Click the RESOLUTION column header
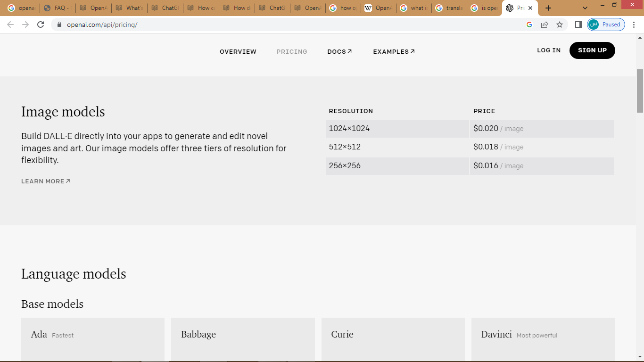Viewport: 644px width, 362px height. pos(351,111)
